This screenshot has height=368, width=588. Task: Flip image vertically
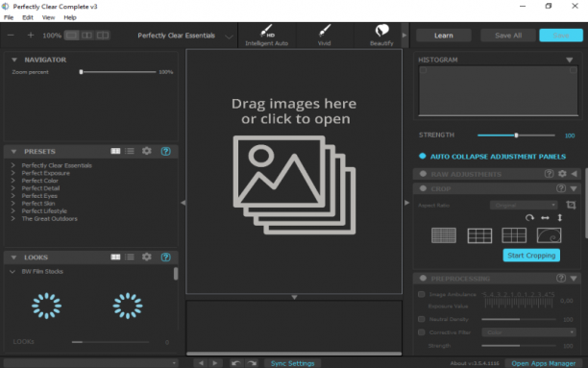pos(560,217)
